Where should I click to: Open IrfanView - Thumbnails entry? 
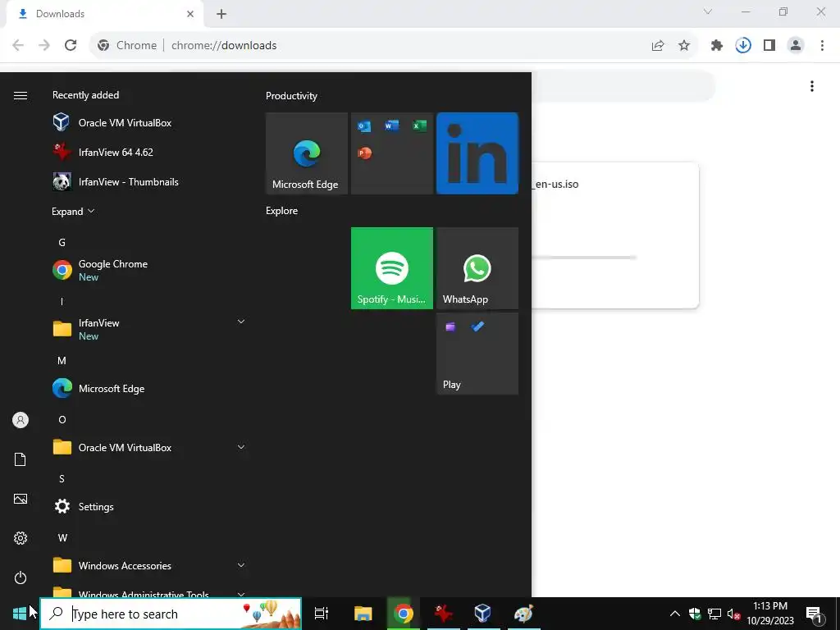tap(150, 181)
